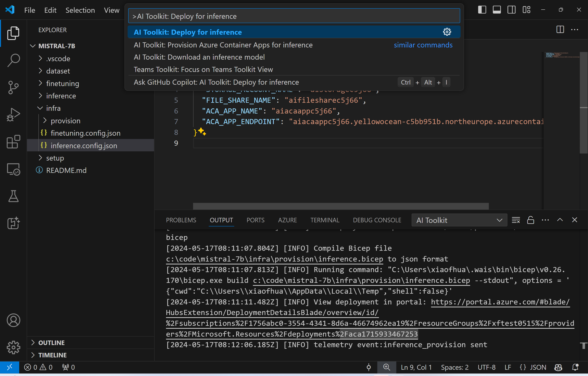Choose Ask GitHub Copilot about Deploy for inference
Image resolution: width=588 pixels, height=376 pixels.
[294, 82]
